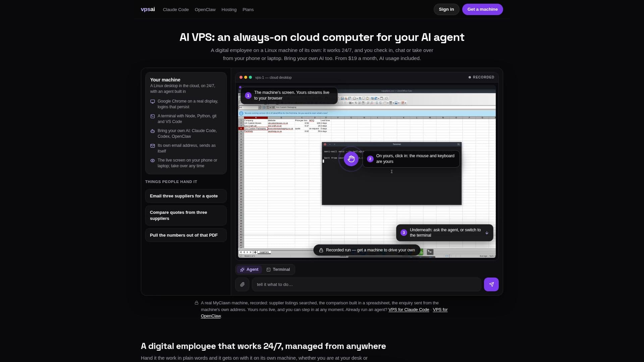Viewport: 644px width, 362px height.
Task: Follow the VPS for Claude Code link
Action: pos(409,310)
